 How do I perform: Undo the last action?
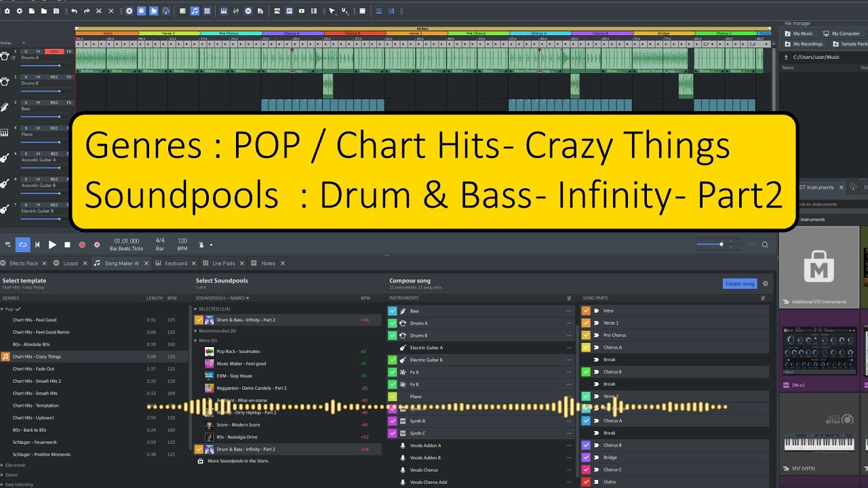coord(74,11)
